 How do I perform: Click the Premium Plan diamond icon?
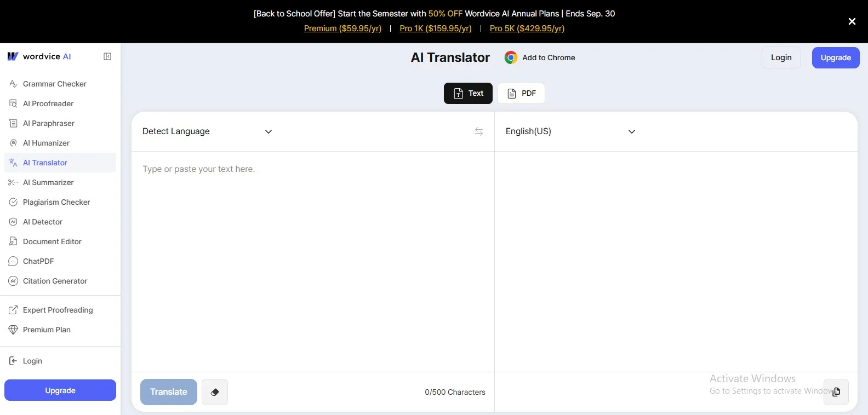click(13, 330)
